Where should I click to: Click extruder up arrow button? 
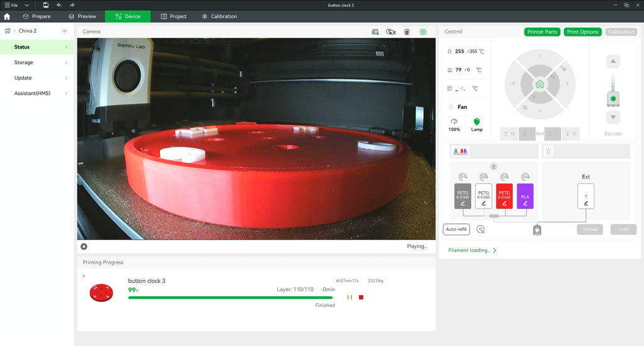pos(613,61)
